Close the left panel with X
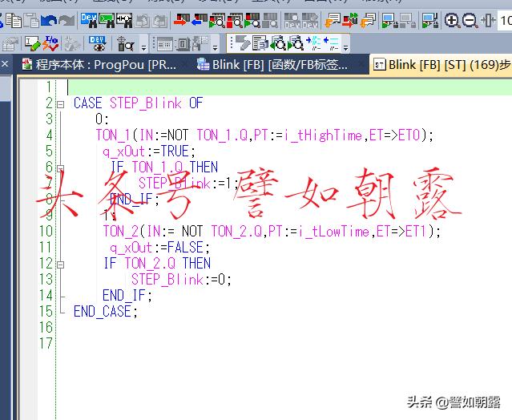This screenshot has width=512, height=420. (x=5, y=63)
